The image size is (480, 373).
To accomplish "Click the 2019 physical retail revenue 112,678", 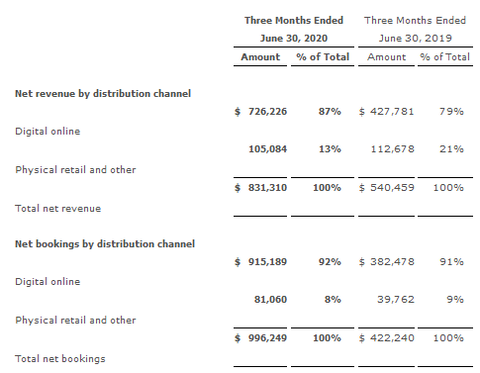I will pyautogui.click(x=393, y=149).
